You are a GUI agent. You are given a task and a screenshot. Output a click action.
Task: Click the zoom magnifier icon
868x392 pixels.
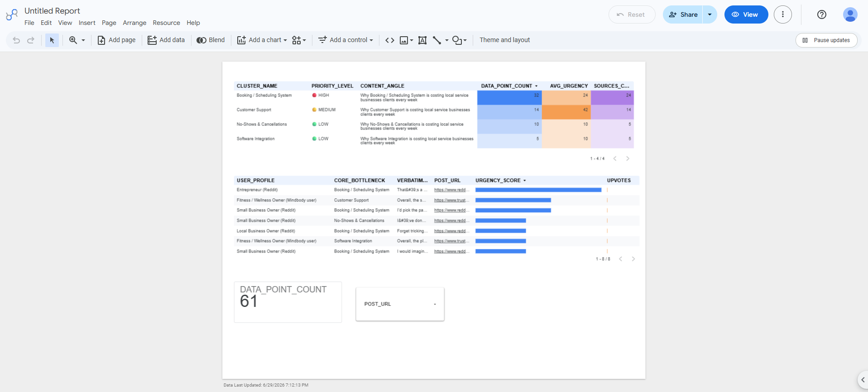[73, 40]
